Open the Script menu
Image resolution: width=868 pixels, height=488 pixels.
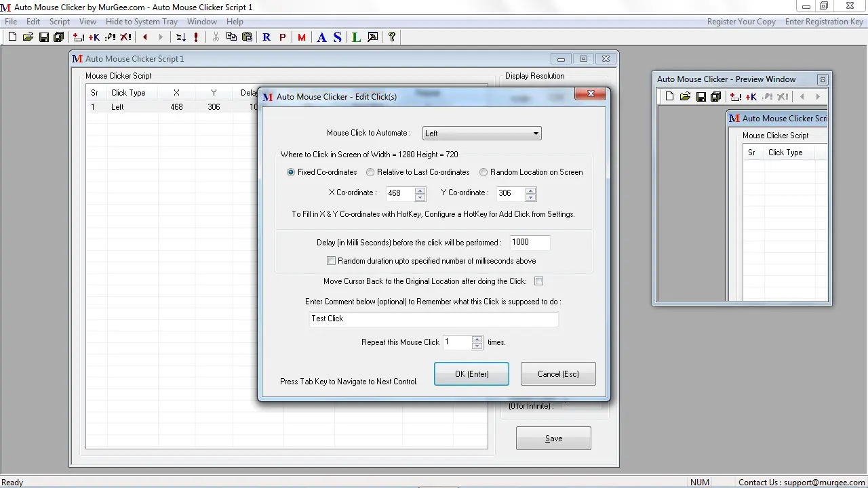(60, 22)
